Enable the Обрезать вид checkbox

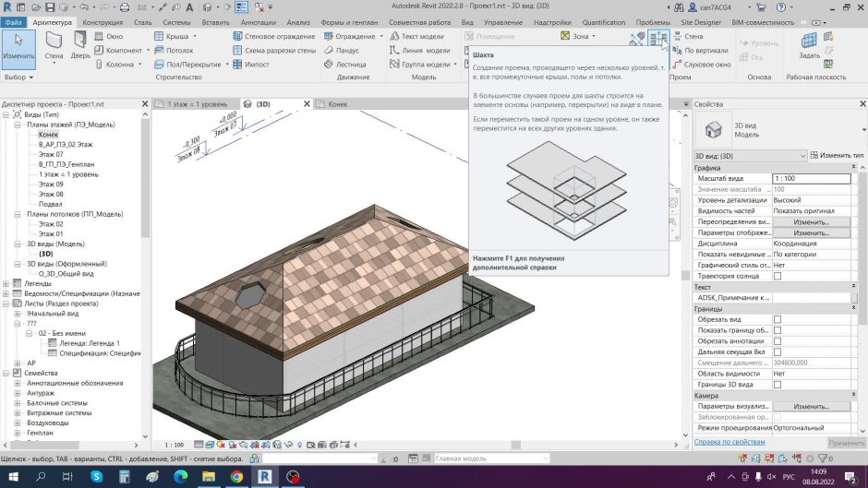tap(778, 319)
